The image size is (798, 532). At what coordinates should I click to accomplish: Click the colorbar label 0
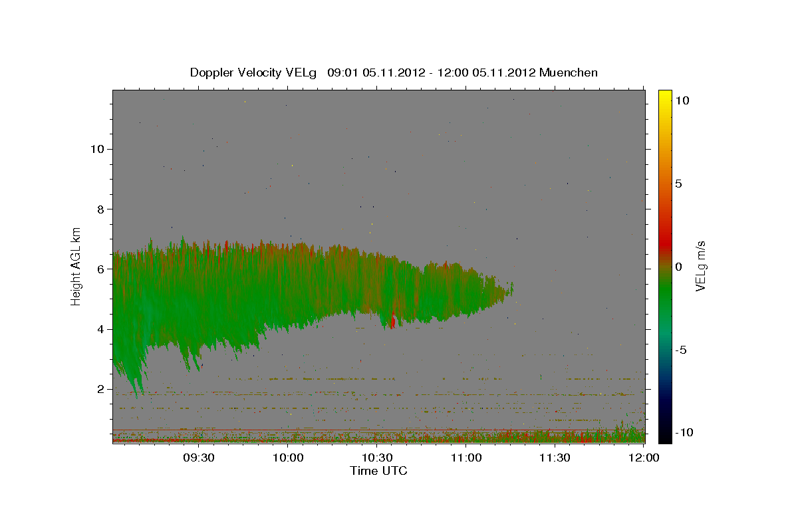pos(678,267)
